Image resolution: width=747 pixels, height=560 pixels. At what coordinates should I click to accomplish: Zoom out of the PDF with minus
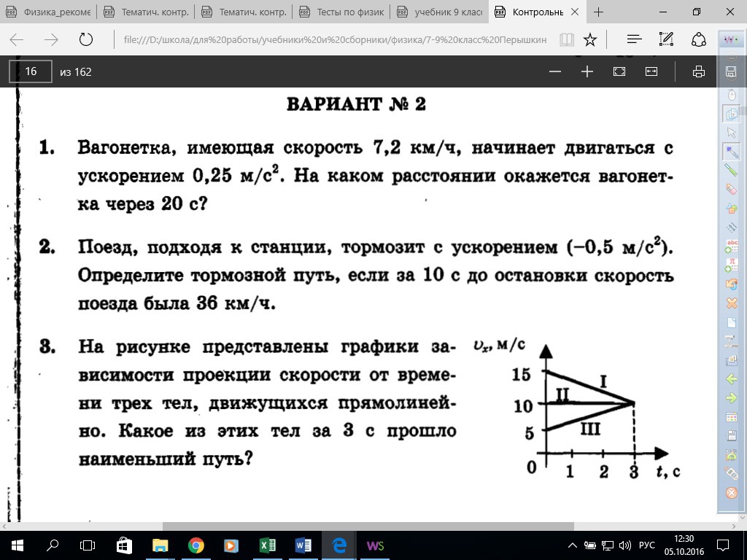(555, 71)
